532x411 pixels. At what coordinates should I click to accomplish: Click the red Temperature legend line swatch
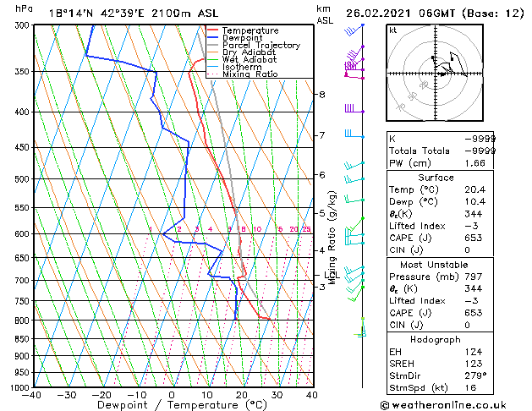(213, 30)
